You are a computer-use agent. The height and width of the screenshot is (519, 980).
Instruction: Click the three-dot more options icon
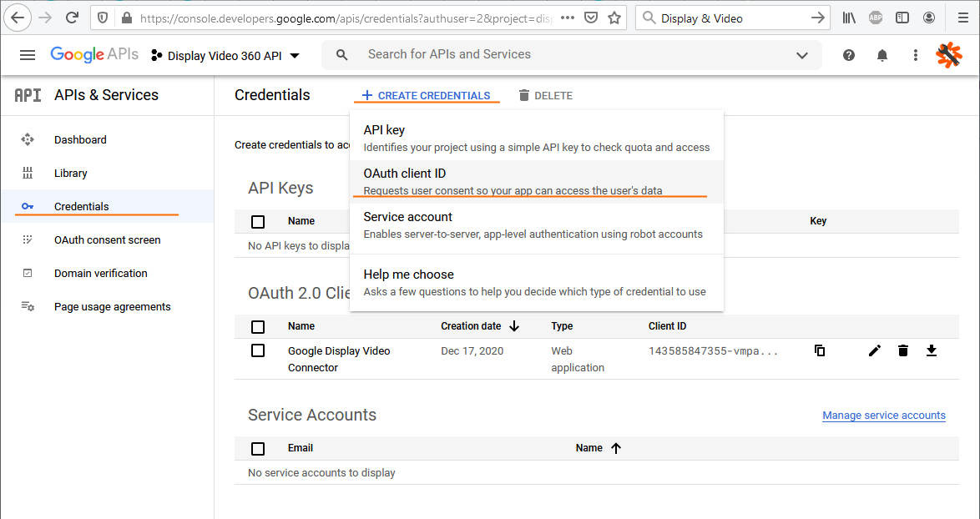(x=916, y=55)
